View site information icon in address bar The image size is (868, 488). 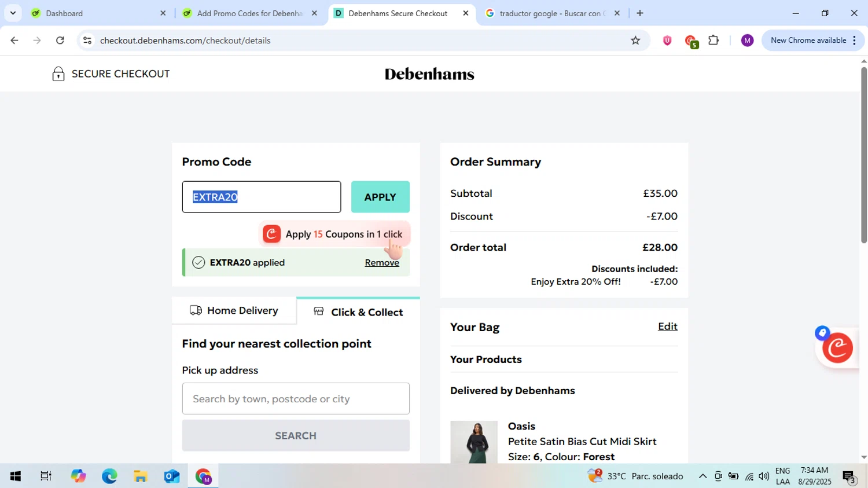[87, 41]
